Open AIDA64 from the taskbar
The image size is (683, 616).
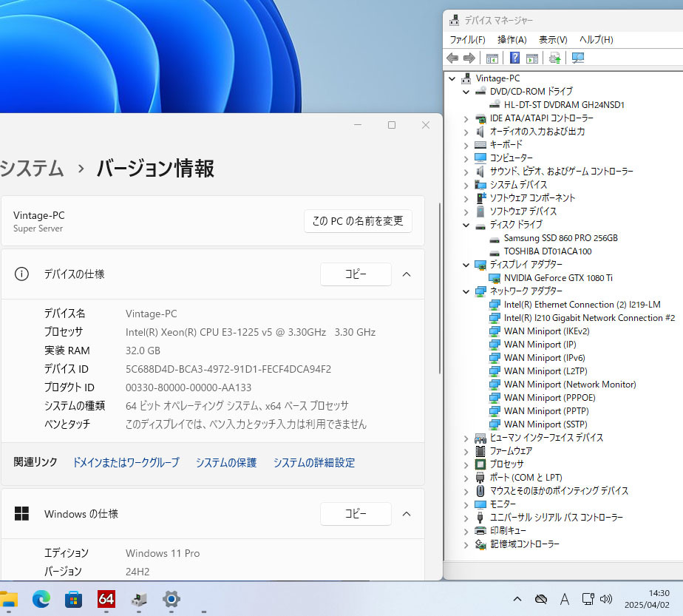click(x=106, y=599)
